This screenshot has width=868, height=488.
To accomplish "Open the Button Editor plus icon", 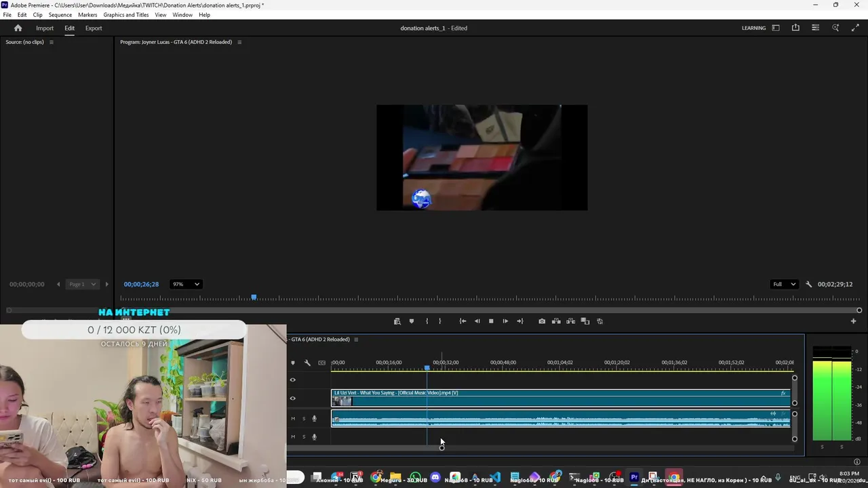I will [853, 321].
